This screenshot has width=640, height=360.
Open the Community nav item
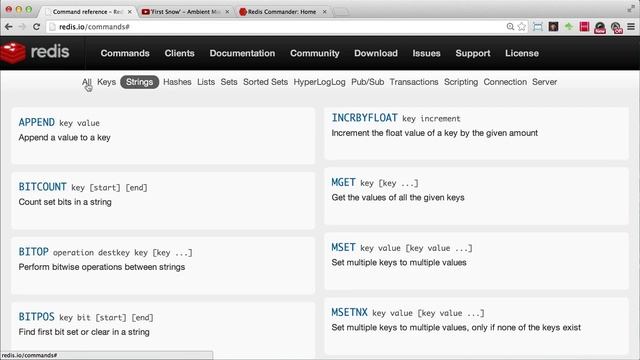(315, 53)
